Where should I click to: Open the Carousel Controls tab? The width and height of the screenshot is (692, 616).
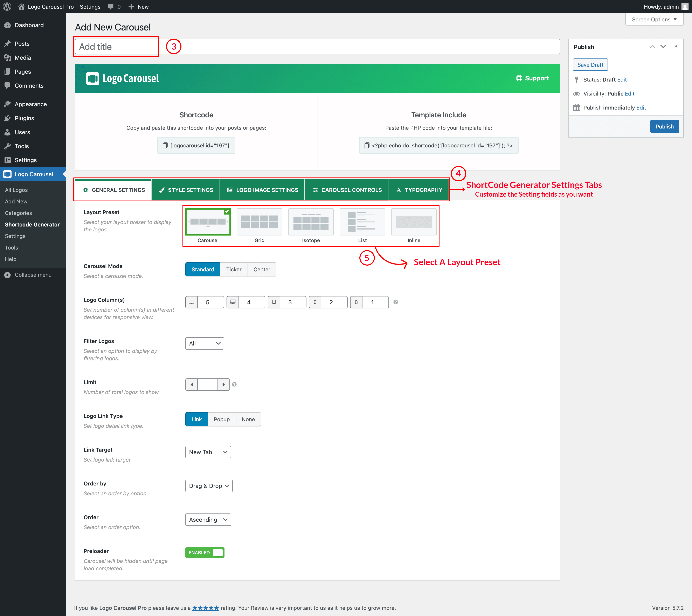(x=346, y=190)
